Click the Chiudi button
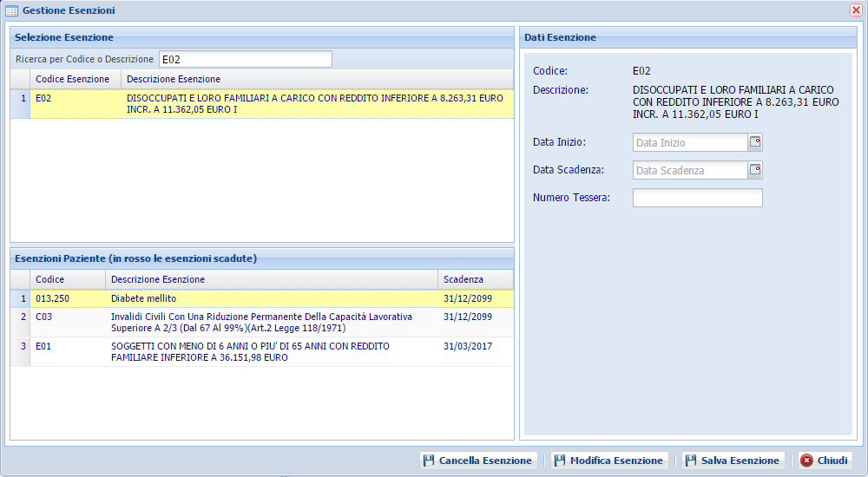868x477 pixels. coord(825,461)
